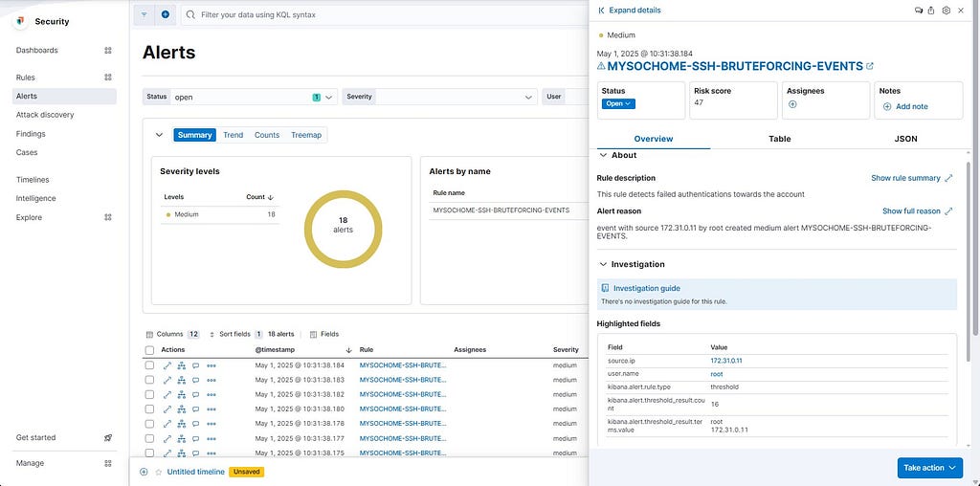
Task: Click the assign user plus icon under Assignees
Action: pyautogui.click(x=791, y=104)
